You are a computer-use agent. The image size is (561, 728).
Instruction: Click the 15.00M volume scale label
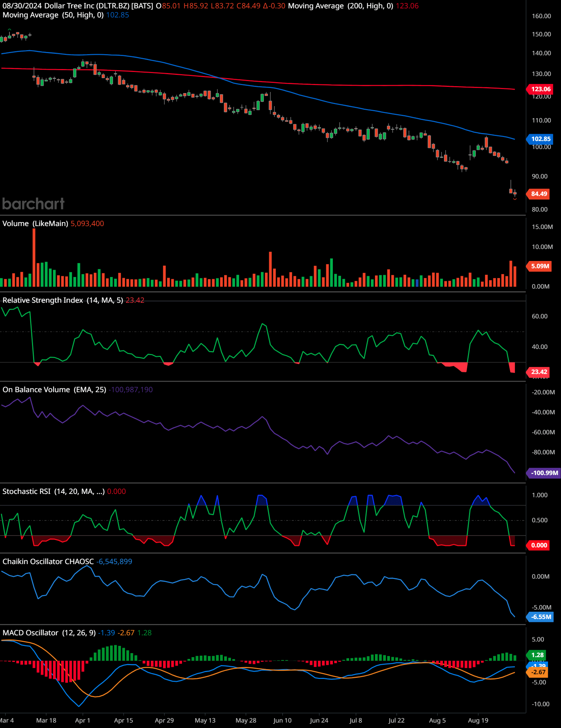(x=542, y=227)
